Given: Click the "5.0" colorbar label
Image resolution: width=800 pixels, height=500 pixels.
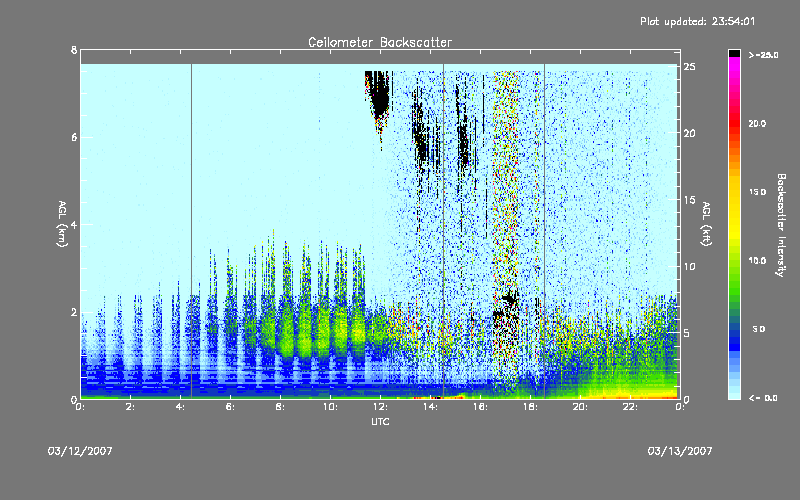Looking at the screenshot, I should (759, 329).
